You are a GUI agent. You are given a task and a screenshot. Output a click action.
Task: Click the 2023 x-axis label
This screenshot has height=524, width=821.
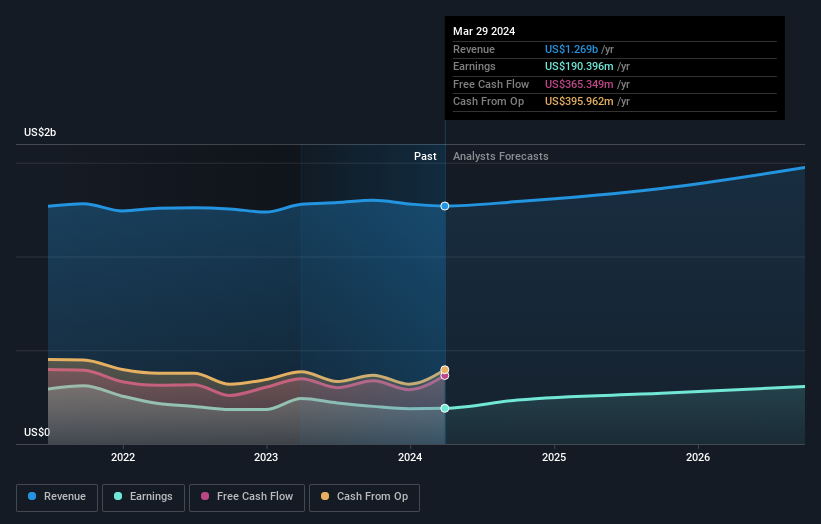click(x=266, y=457)
